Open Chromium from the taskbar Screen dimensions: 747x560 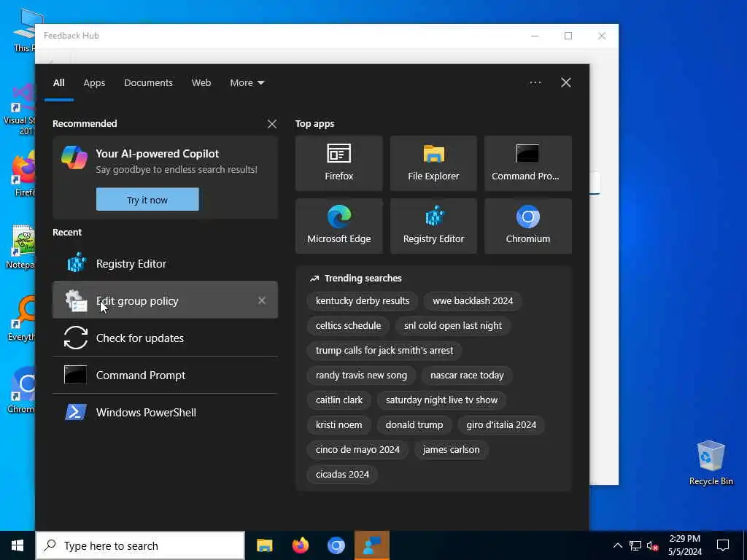tap(336, 545)
